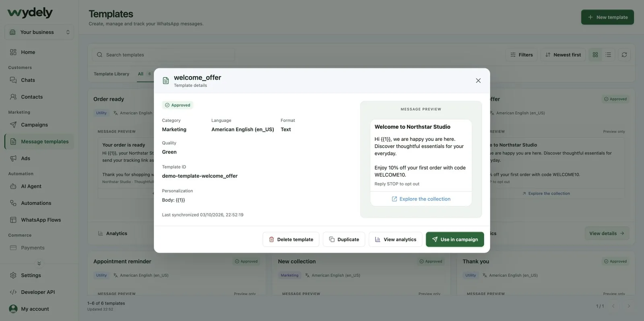Viewport: 644px width, 321px height.
Task: Open the Your business switcher dropdown
Action: tap(39, 32)
